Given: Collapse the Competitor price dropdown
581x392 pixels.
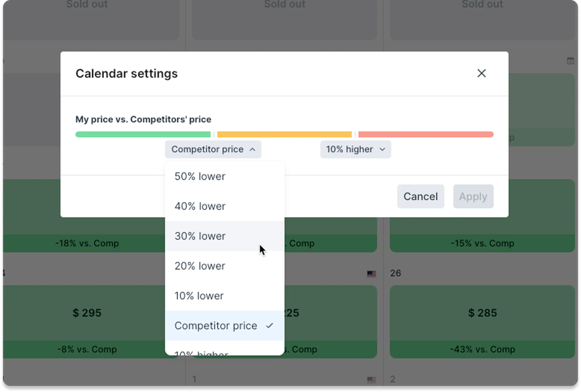Looking at the screenshot, I should (213, 149).
